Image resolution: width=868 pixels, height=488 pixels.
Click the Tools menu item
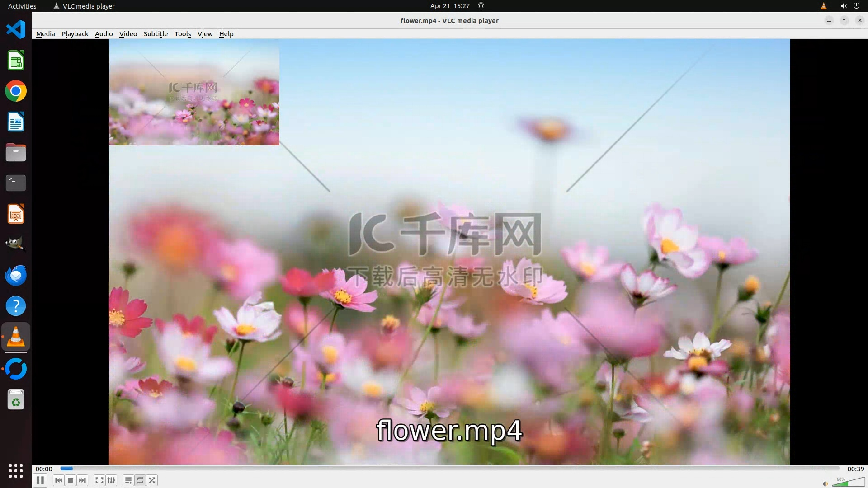click(x=183, y=34)
